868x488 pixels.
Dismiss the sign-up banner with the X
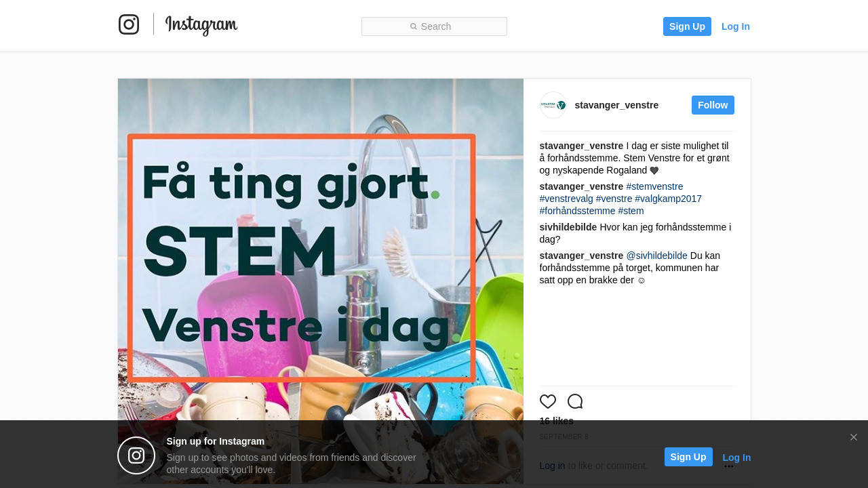coord(854,437)
